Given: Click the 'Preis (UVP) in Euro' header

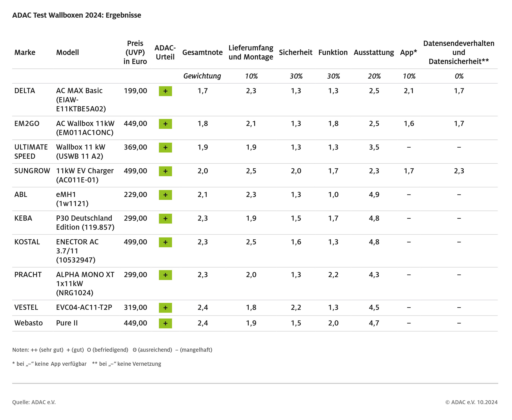Looking at the screenshot, I should (x=135, y=52).
